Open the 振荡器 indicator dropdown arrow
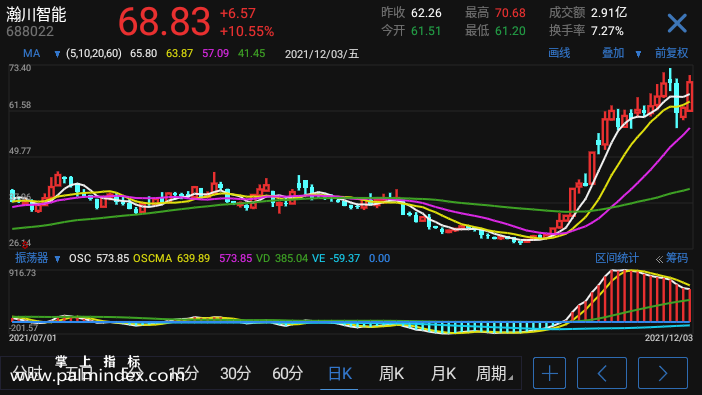 pos(57,259)
